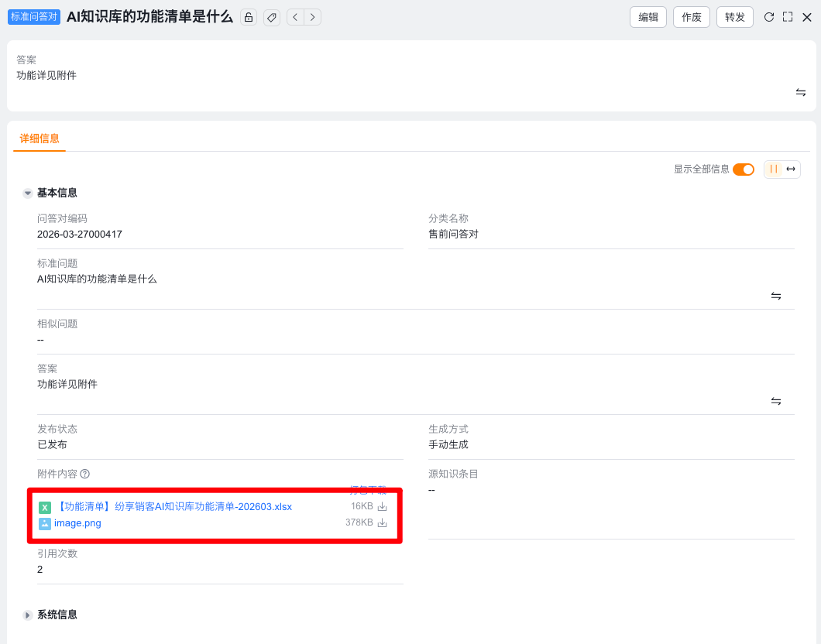Click the 16KB file size text
821x644 pixels.
coord(362,506)
